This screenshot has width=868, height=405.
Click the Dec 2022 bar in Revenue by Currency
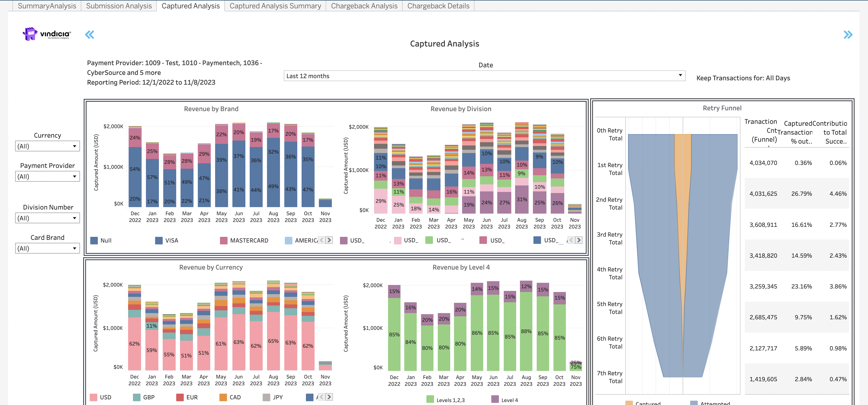[135, 327]
